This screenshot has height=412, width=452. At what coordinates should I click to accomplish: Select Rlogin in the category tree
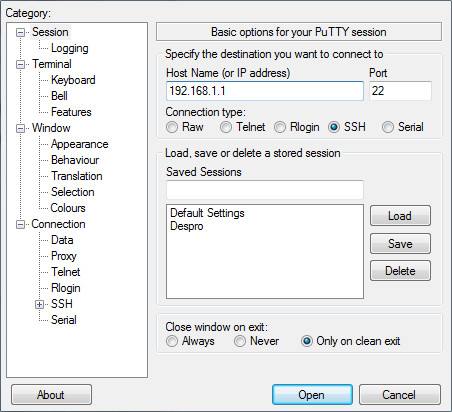(x=66, y=288)
